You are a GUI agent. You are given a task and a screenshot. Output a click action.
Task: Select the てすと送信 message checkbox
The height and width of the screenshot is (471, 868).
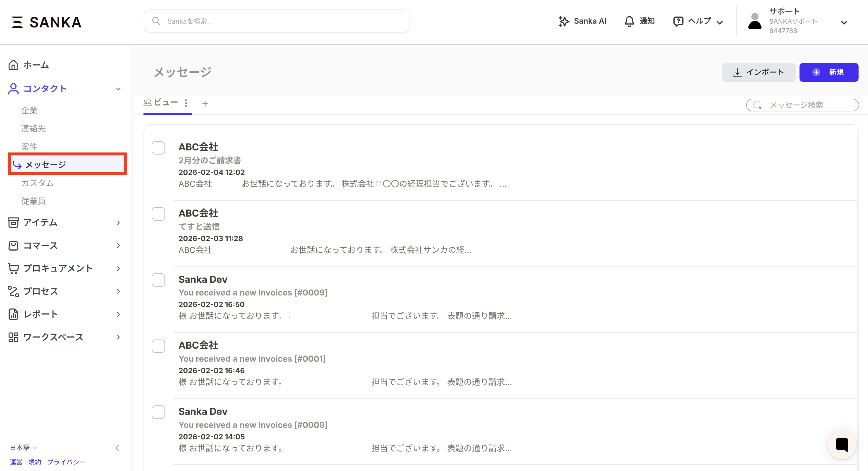[158, 214]
